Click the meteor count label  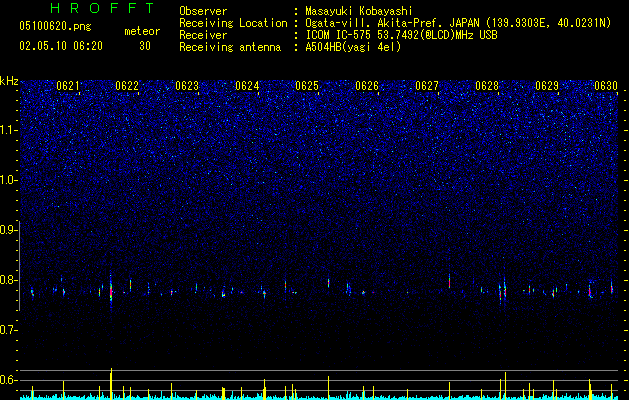142,31
